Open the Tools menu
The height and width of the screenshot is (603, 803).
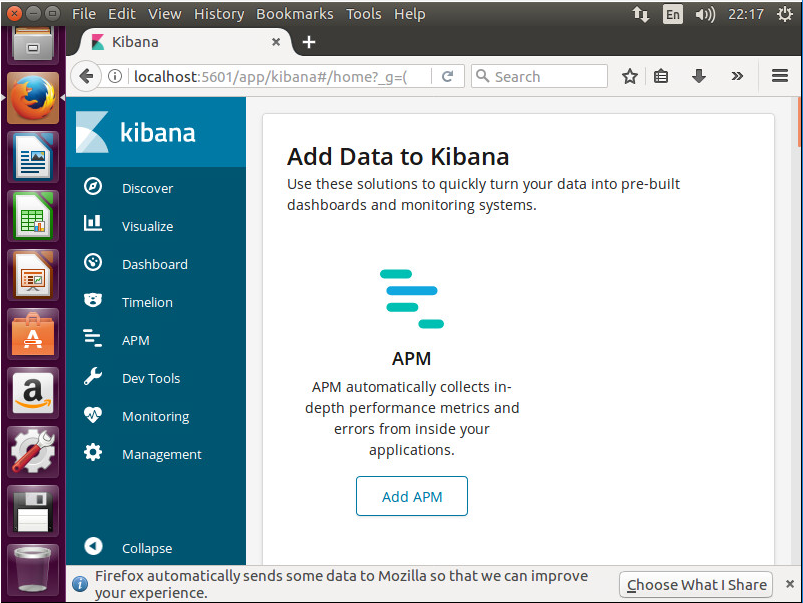(363, 14)
